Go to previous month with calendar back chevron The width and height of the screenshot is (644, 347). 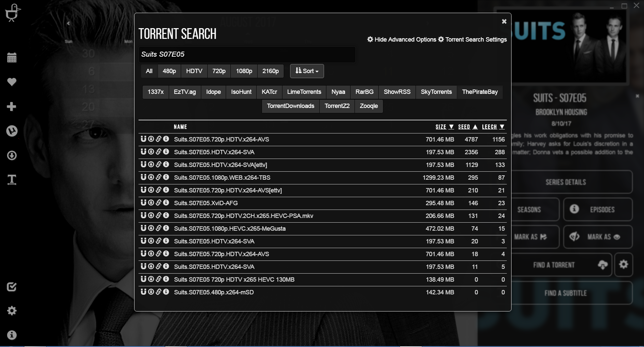68,23
